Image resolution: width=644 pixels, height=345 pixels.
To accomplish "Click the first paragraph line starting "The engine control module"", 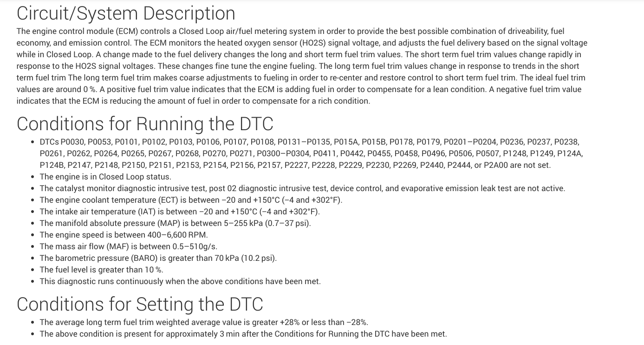I will tap(290, 31).
